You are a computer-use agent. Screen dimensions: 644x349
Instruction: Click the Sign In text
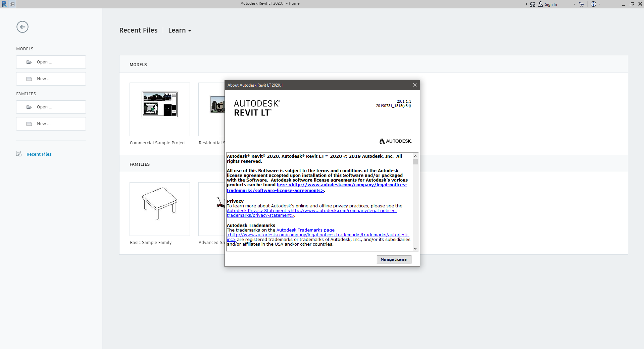pyautogui.click(x=551, y=4)
